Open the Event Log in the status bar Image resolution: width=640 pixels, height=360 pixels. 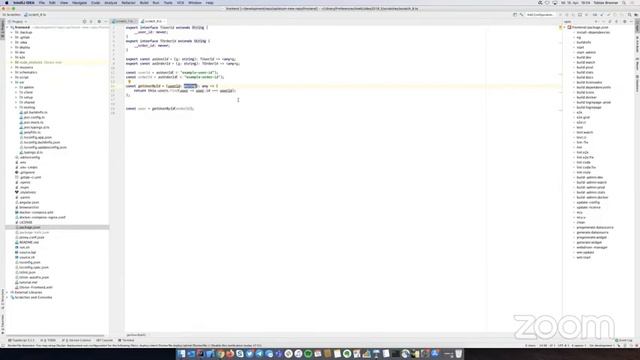(x=624, y=340)
